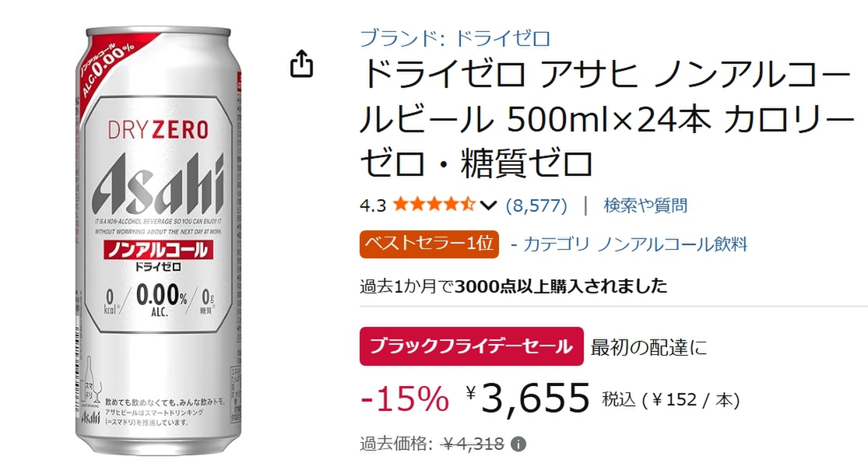Click the 税込 tax-included label
Image resolution: width=868 pixels, height=467 pixels.
pos(619,399)
